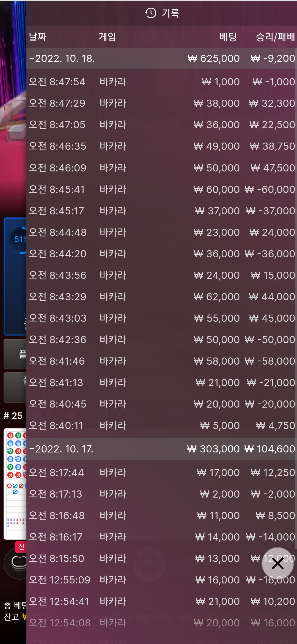Close the history panel with X button
This screenshot has height=644, width=297.
click(277, 563)
